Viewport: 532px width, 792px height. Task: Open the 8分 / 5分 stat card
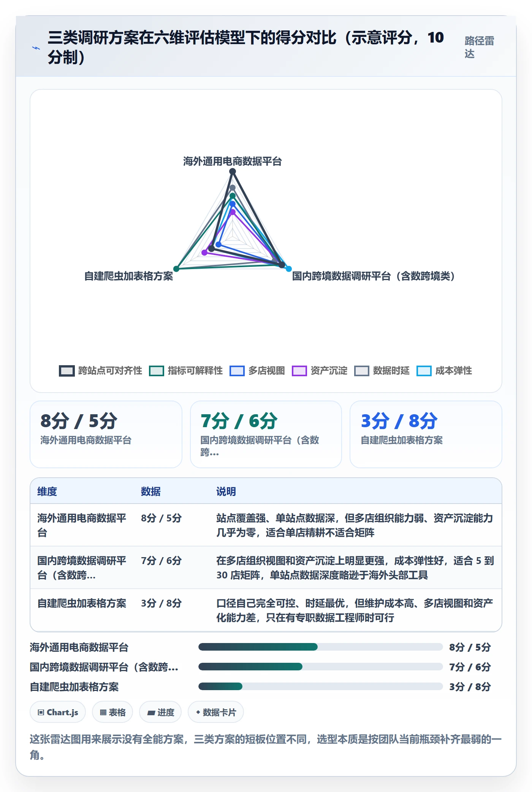tap(106, 434)
